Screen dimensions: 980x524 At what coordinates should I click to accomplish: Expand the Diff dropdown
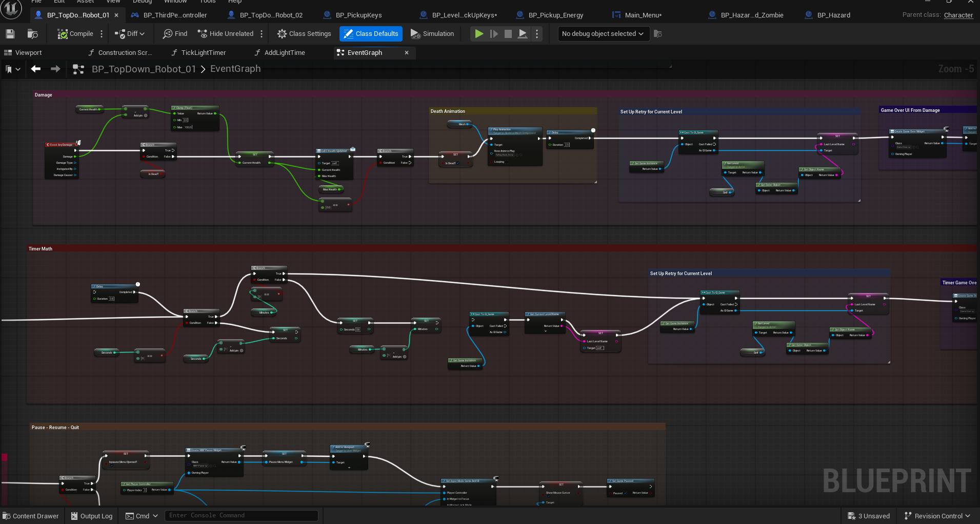tap(130, 34)
